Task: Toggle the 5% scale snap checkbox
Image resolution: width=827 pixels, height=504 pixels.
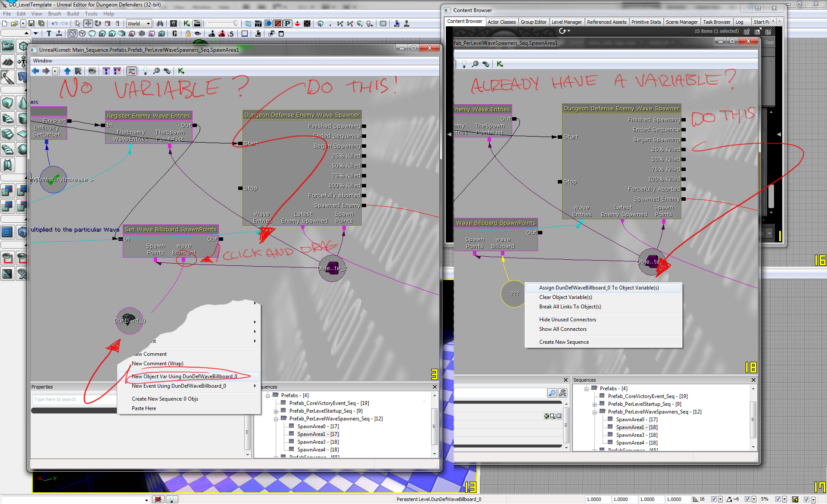Action: click(x=778, y=499)
